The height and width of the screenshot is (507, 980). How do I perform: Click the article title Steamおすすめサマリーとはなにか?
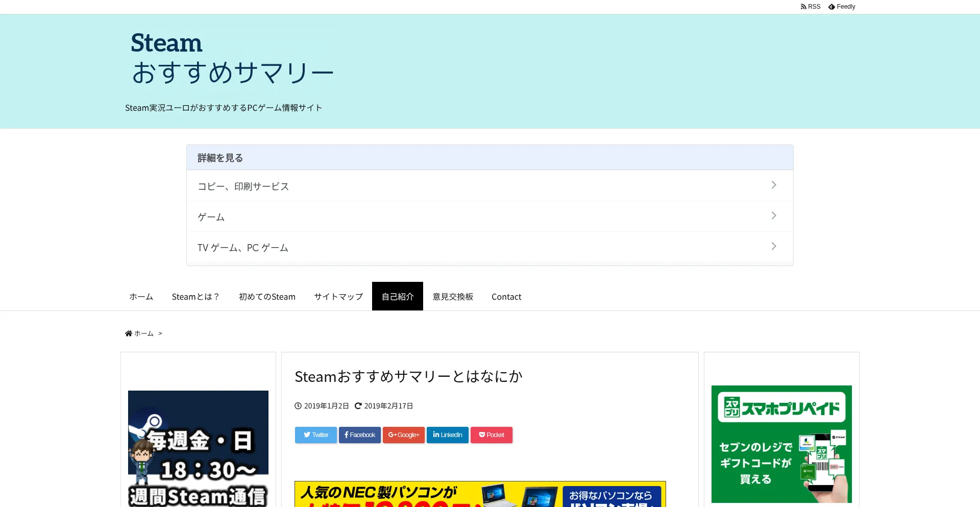(x=408, y=377)
